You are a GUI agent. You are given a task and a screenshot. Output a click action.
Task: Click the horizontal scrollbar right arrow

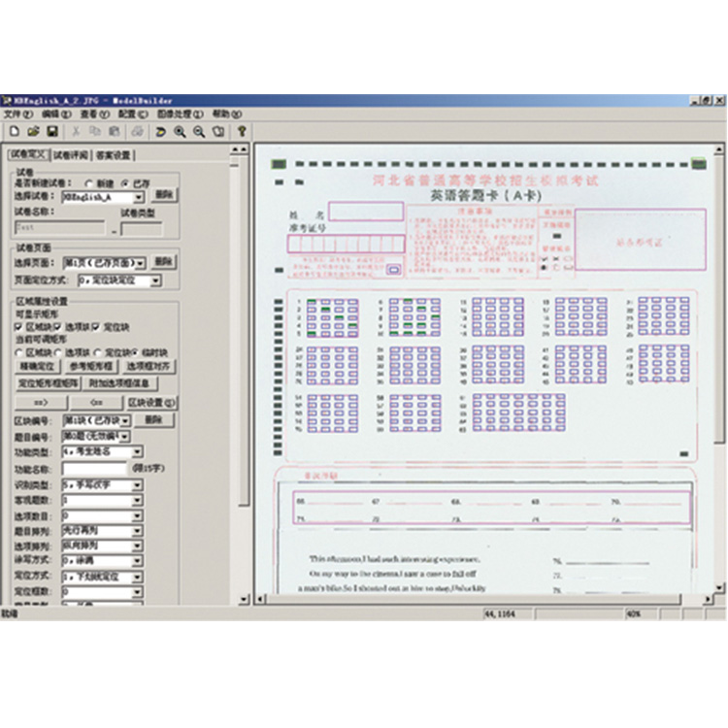(x=708, y=599)
